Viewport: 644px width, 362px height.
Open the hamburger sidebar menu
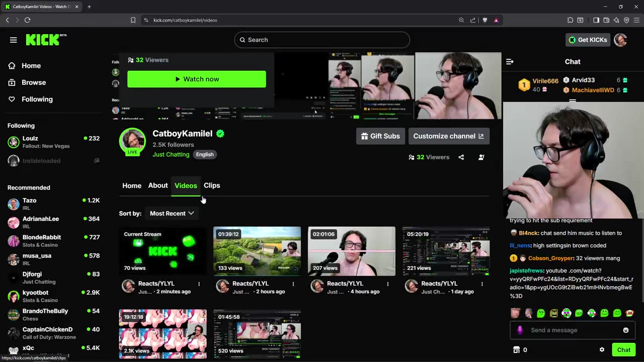tap(14, 40)
